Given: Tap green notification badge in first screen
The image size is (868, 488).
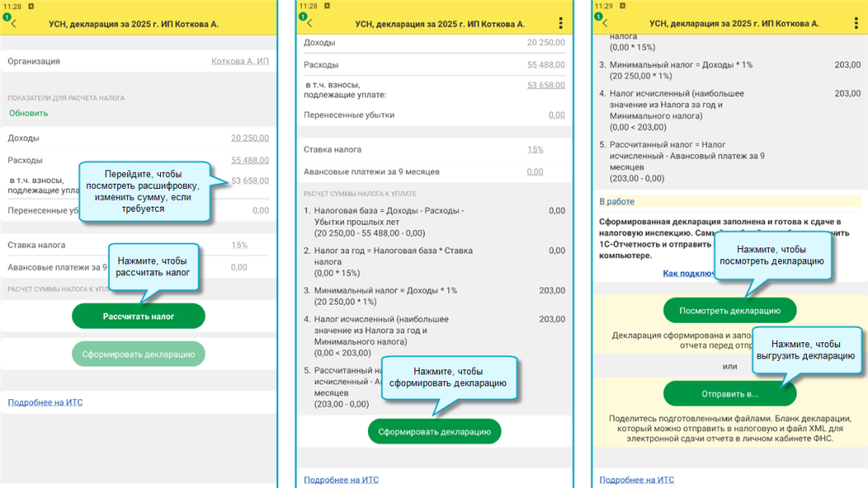Looking at the screenshot, I should (7, 17).
